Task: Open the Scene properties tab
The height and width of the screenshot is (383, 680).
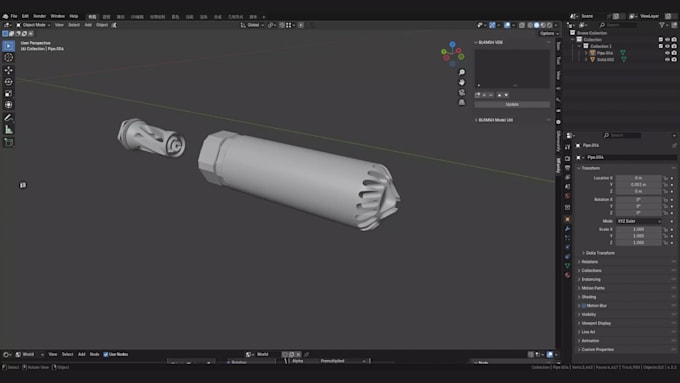Action: tap(567, 186)
